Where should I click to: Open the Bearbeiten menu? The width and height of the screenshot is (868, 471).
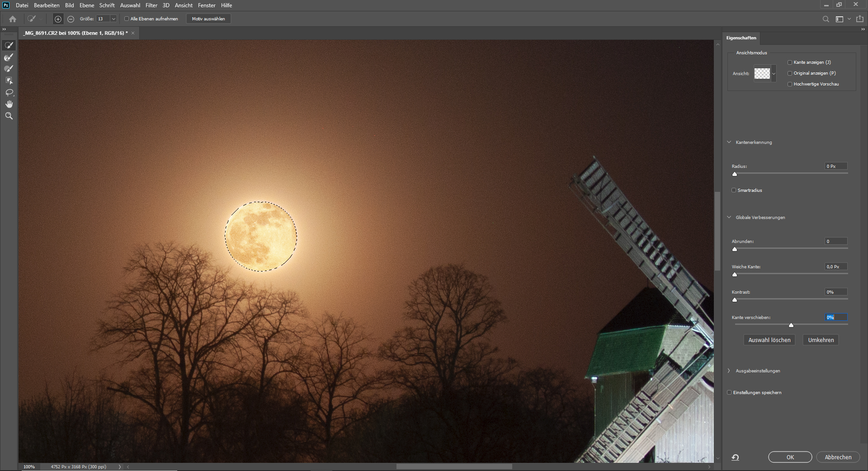(x=47, y=5)
